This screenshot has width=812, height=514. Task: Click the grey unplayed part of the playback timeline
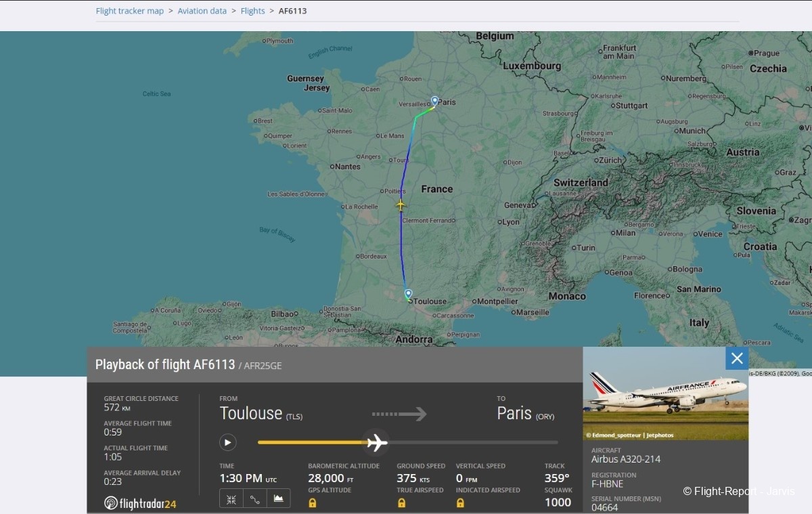(x=473, y=443)
